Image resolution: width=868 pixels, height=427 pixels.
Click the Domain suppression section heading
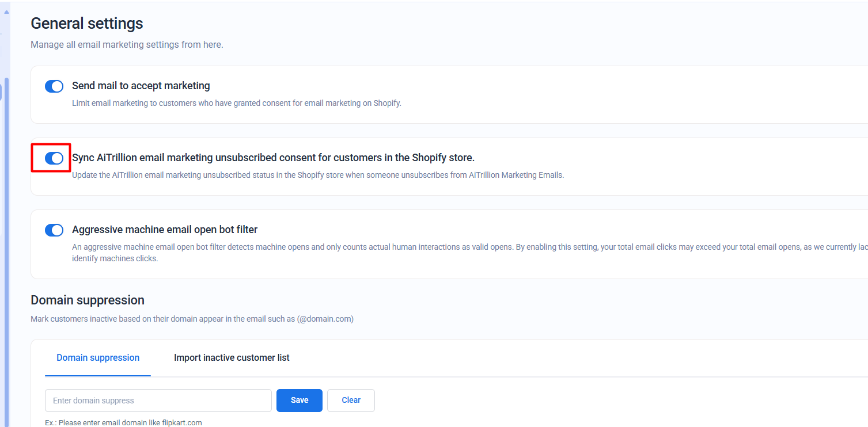coord(88,300)
